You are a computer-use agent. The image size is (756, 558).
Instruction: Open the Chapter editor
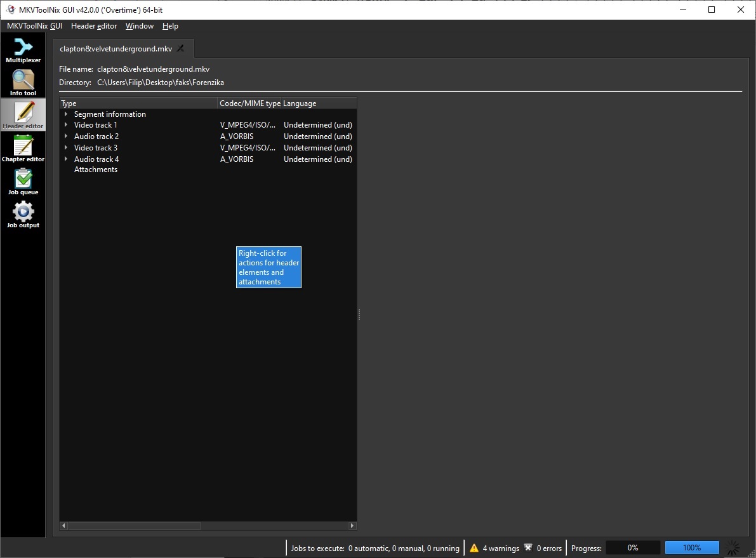pyautogui.click(x=23, y=149)
